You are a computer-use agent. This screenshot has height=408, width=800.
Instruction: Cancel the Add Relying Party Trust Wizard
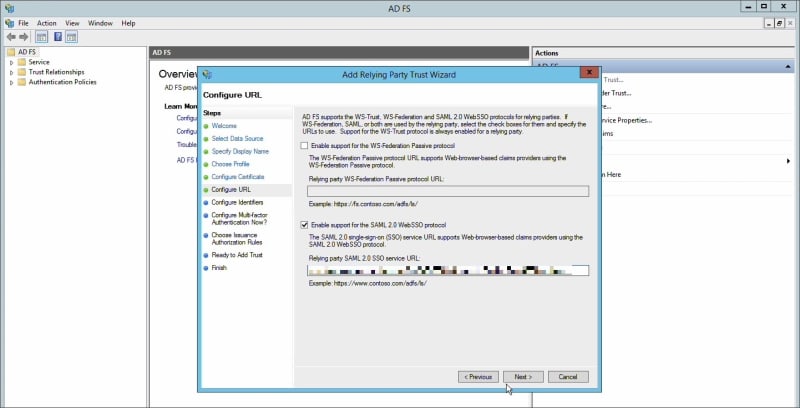click(568, 377)
